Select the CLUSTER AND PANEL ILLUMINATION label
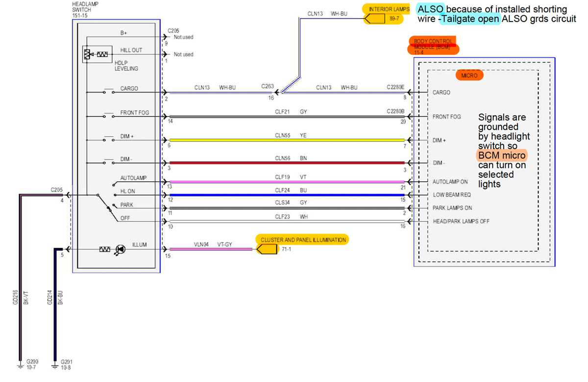This screenshot has width=588, height=382. pos(303,239)
